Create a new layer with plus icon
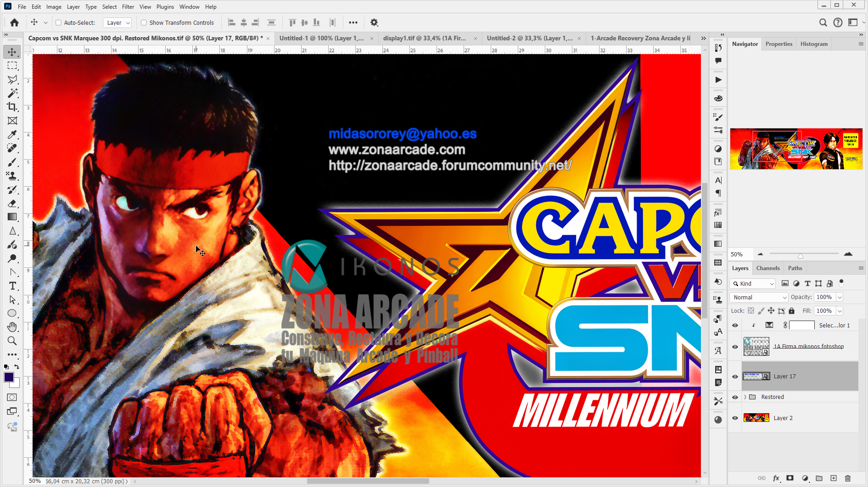This screenshot has height=487, width=868. click(834, 478)
